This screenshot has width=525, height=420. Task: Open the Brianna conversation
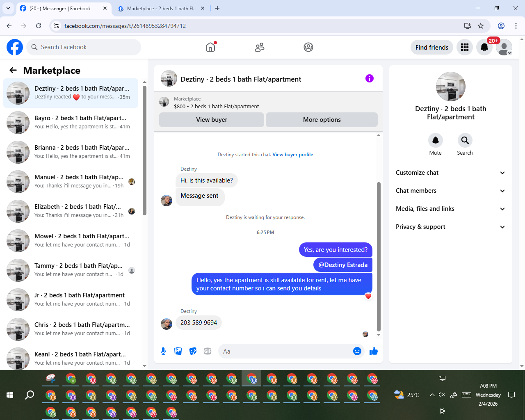pyautogui.click(x=71, y=152)
